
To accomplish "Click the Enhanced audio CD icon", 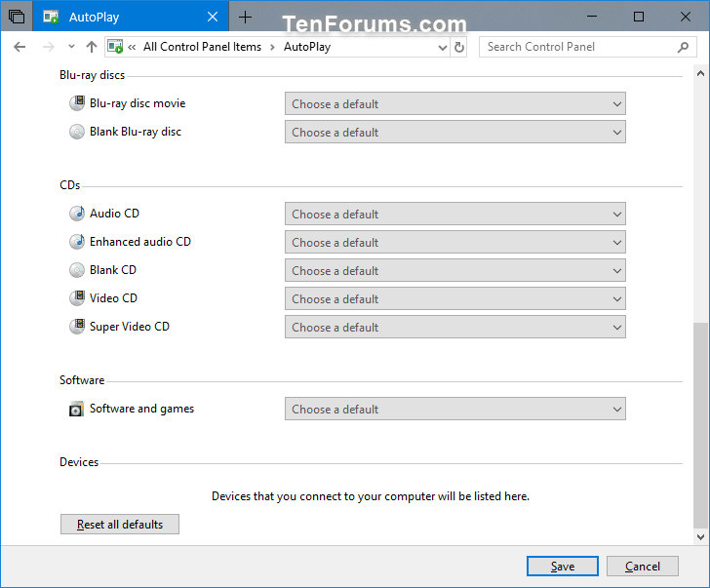I will [77, 242].
